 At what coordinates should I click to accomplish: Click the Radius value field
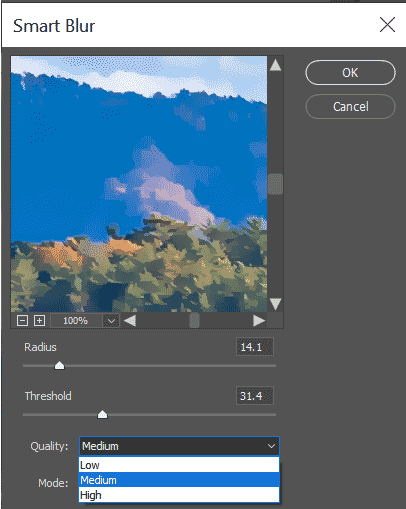(x=255, y=347)
